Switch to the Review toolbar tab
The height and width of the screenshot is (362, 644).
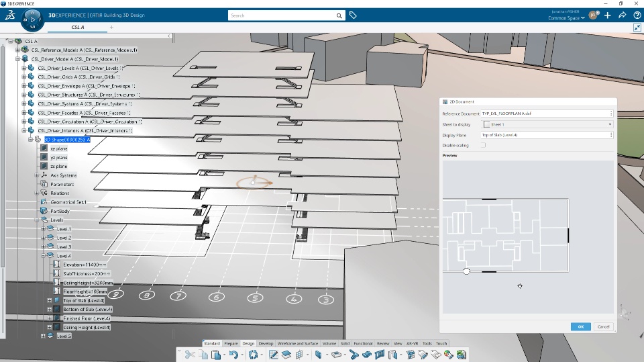(x=383, y=343)
